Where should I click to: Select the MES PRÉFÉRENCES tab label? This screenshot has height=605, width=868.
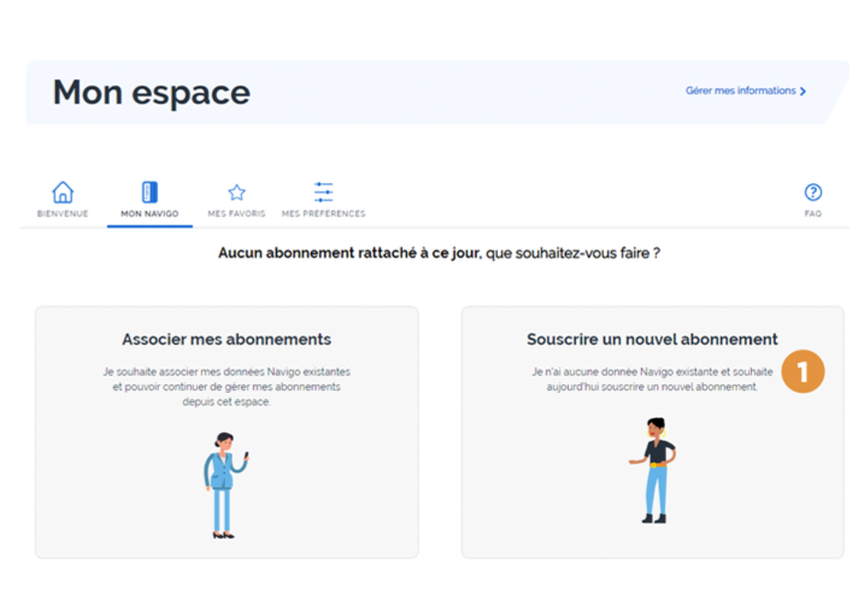[x=323, y=213]
